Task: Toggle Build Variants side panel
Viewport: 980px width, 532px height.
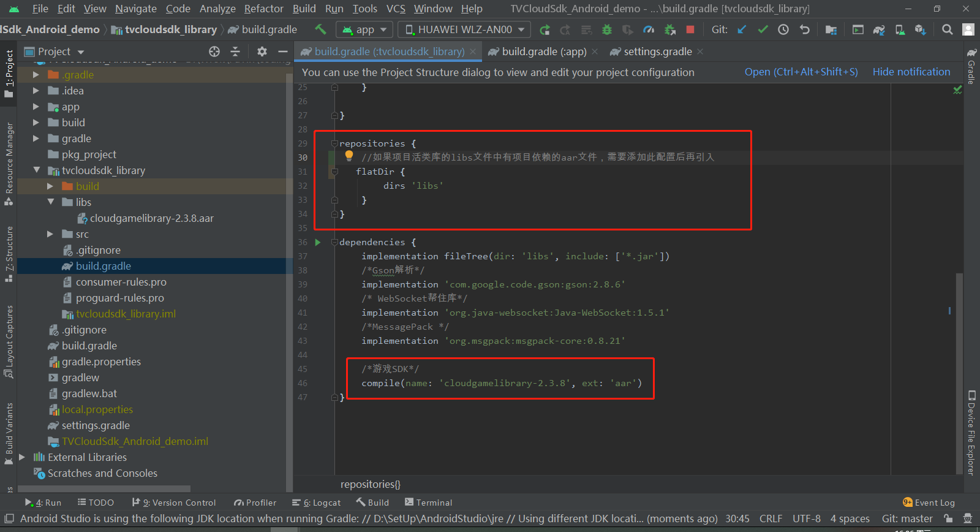Action: pyautogui.click(x=9, y=433)
